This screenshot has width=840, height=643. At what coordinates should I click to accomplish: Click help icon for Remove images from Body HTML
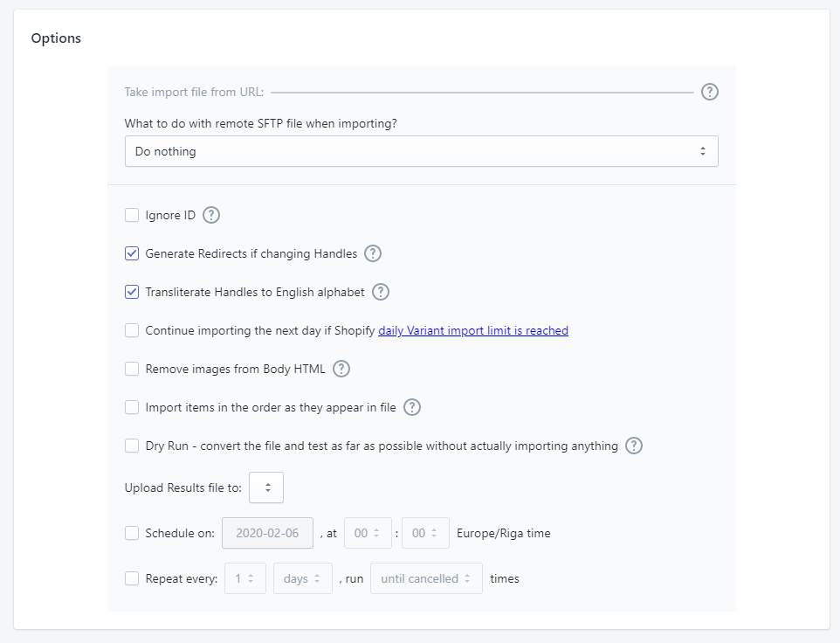[x=341, y=369]
